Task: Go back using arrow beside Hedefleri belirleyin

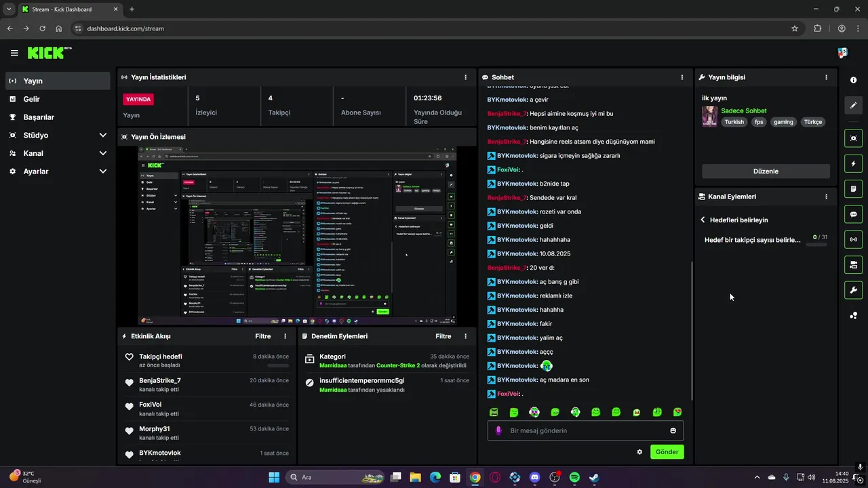Action: pyautogui.click(x=703, y=220)
